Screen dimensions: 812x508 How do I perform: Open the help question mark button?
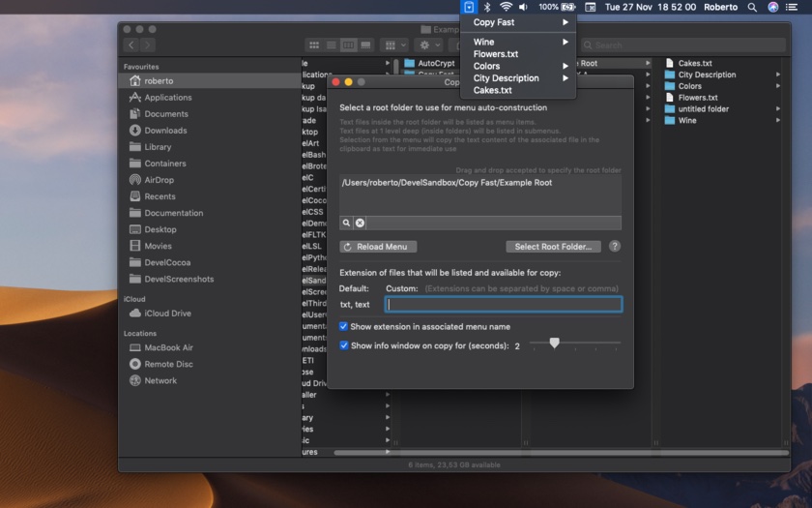pos(614,247)
